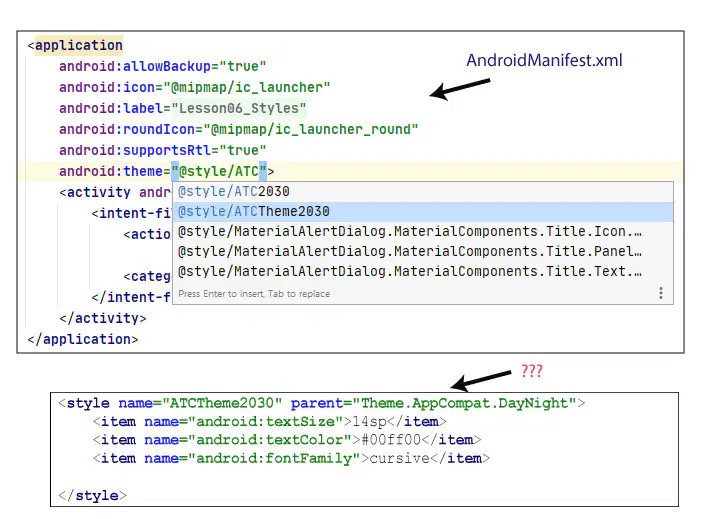This screenshot has height=519, width=706.
Task: Click the closing </application> tag
Action: [x=82, y=339]
